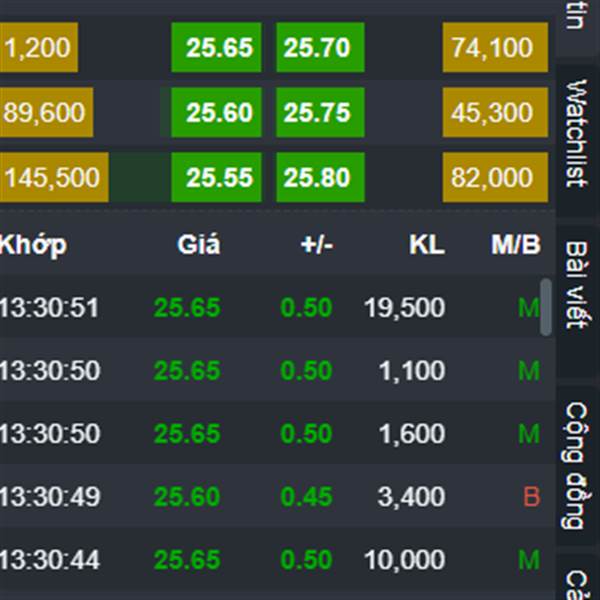Image resolution: width=600 pixels, height=600 pixels.
Task: Click the M/B column header
Action: [516, 244]
